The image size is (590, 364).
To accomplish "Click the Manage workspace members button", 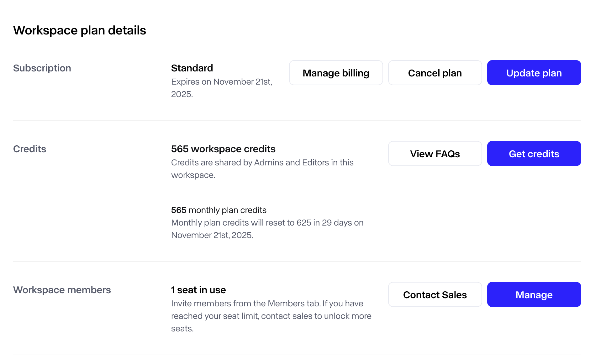I will click(534, 295).
